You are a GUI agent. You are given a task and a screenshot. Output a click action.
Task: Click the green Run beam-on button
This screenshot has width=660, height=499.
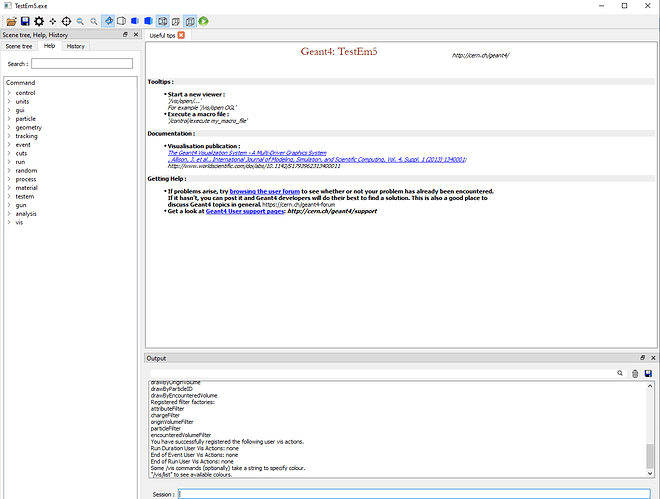click(x=204, y=21)
